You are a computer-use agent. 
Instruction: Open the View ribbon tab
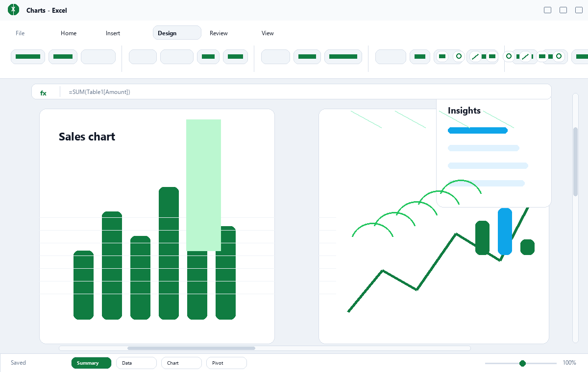tap(268, 33)
